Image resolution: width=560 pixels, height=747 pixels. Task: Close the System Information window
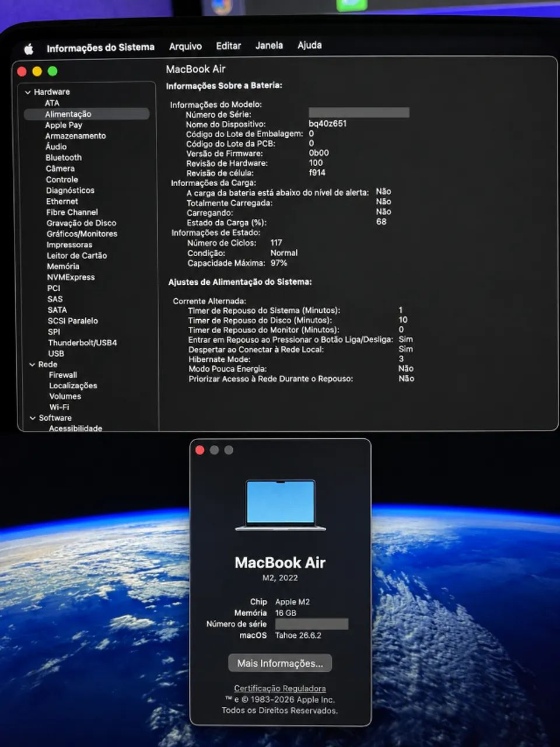22,72
